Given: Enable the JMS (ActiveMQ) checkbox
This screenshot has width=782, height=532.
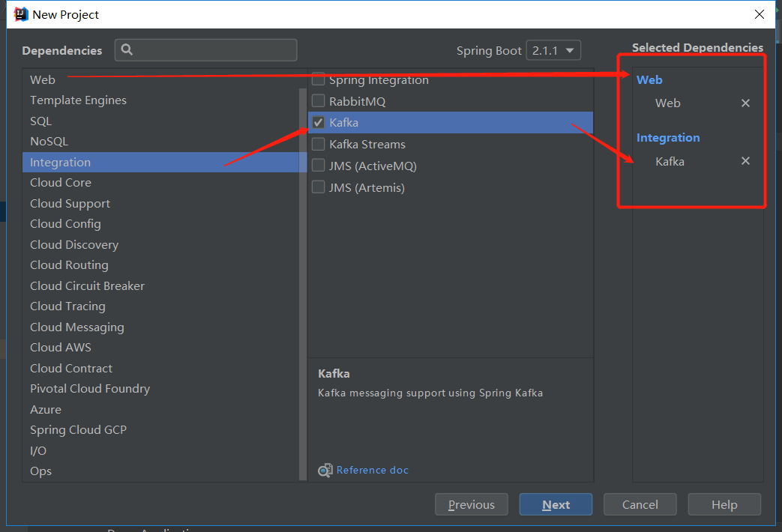Looking at the screenshot, I should 318,166.
